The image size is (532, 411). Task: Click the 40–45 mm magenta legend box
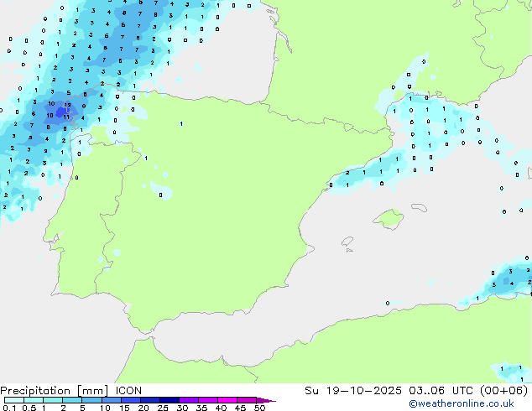(x=227, y=400)
